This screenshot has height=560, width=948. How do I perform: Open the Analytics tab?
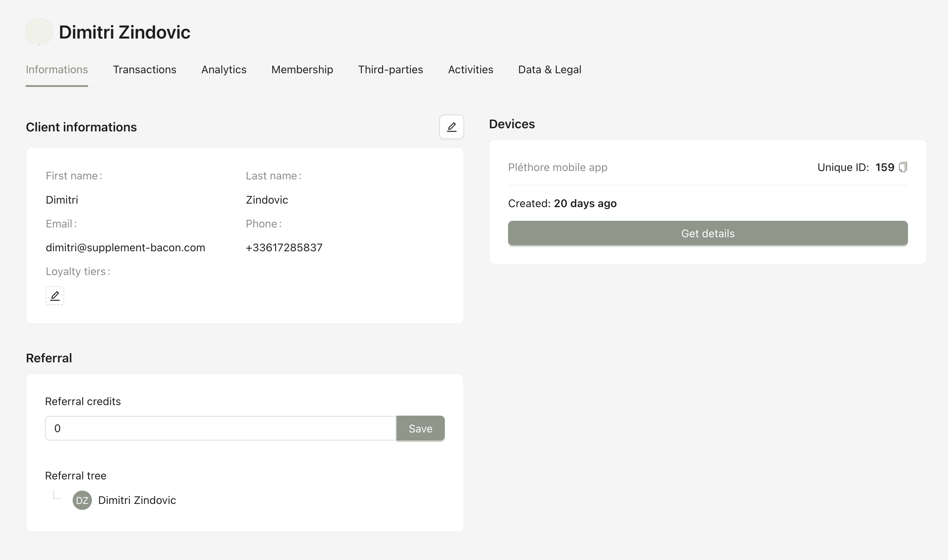coord(223,69)
